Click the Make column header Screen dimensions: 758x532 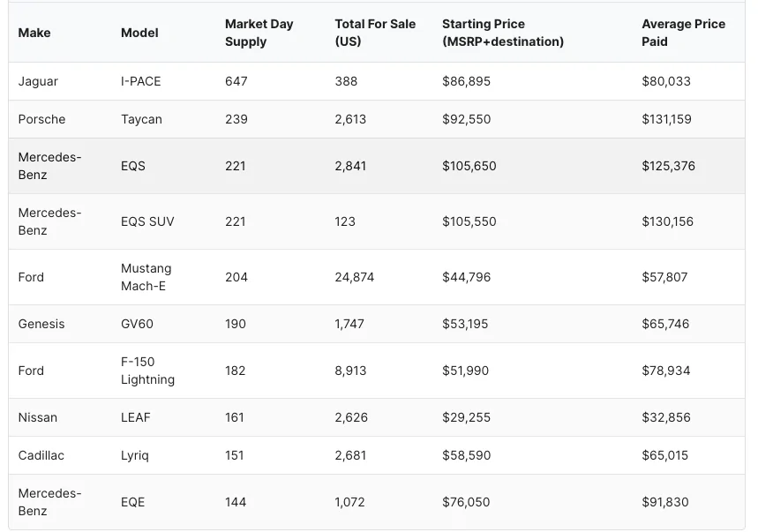(x=34, y=33)
